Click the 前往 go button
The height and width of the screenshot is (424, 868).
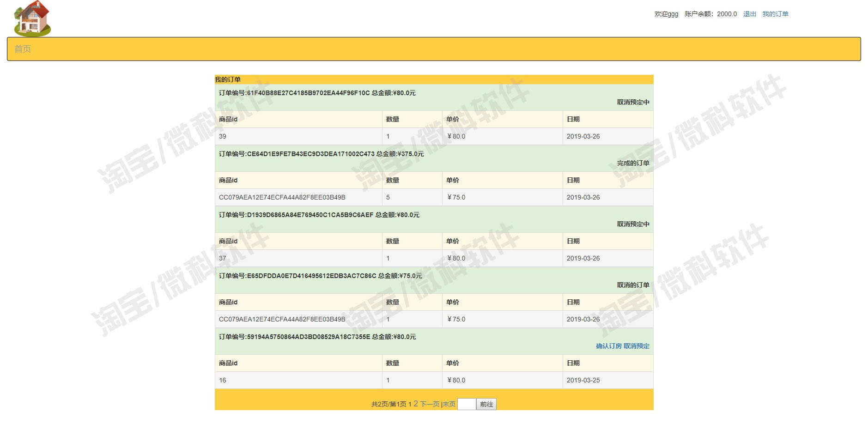coord(486,404)
